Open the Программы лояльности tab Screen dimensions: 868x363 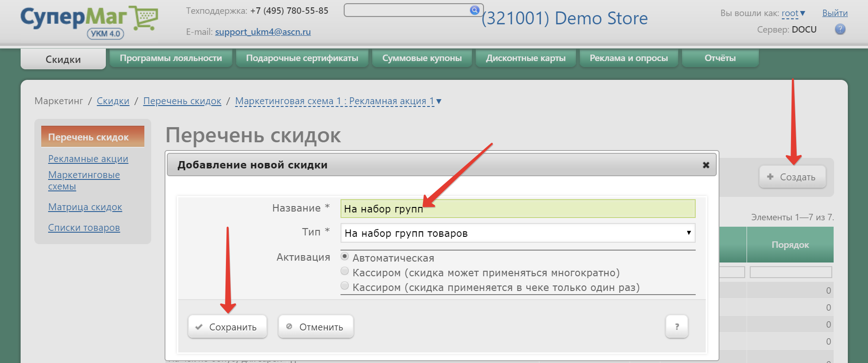point(170,58)
